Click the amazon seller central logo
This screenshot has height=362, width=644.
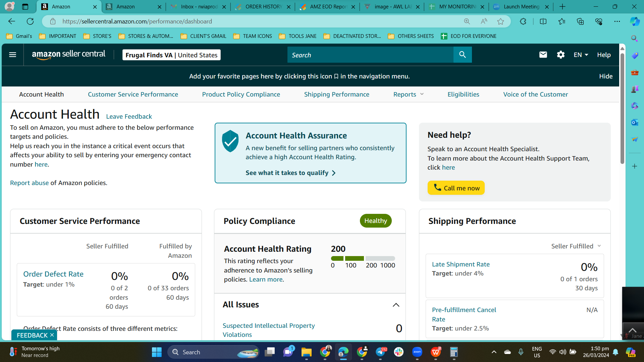tap(68, 55)
